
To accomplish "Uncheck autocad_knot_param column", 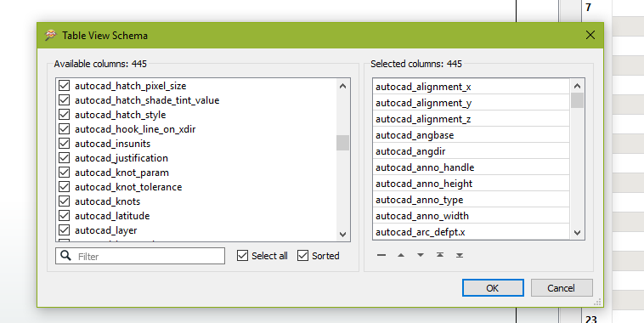I will [x=64, y=173].
